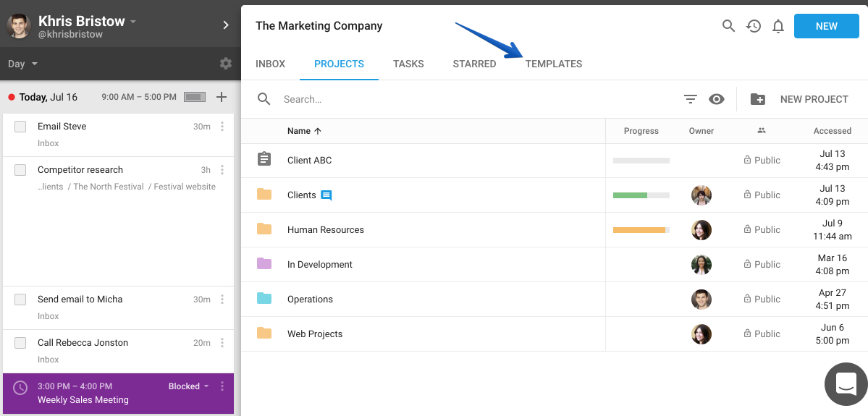This screenshot has height=416, width=868.
Task: Expand Khris Bristow account dropdown arrow
Action: (133, 22)
